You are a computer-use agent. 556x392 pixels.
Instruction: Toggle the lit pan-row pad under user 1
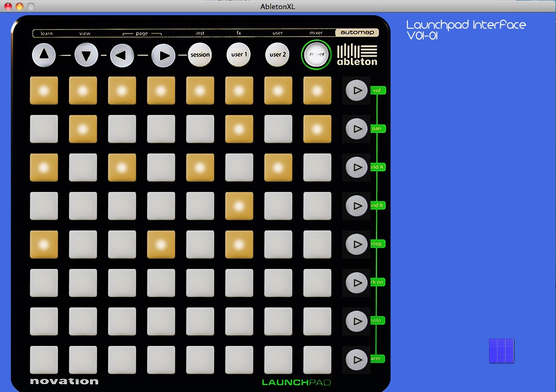(x=239, y=129)
